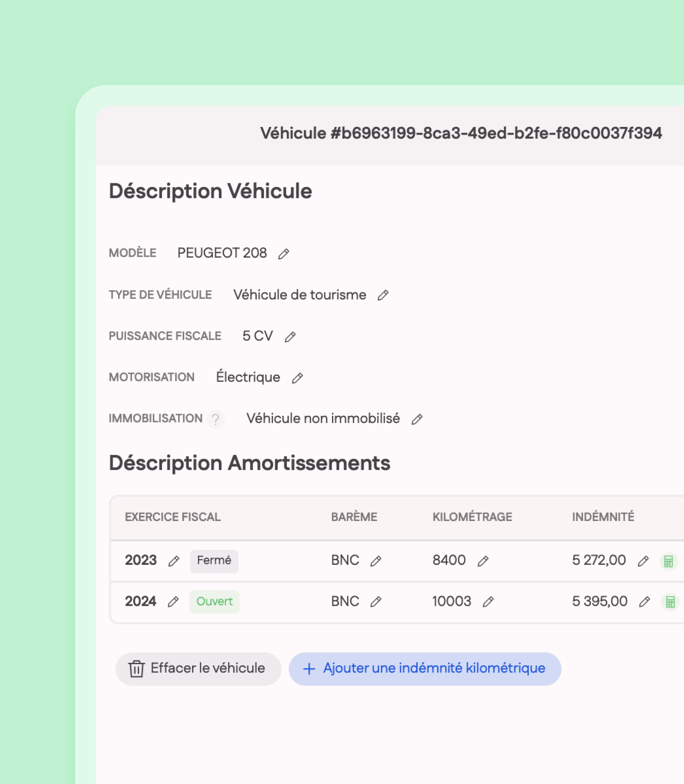Viewport: 684px width, 784px height.
Task: Click the Véhicule non immobilisé value
Action: click(323, 418)
